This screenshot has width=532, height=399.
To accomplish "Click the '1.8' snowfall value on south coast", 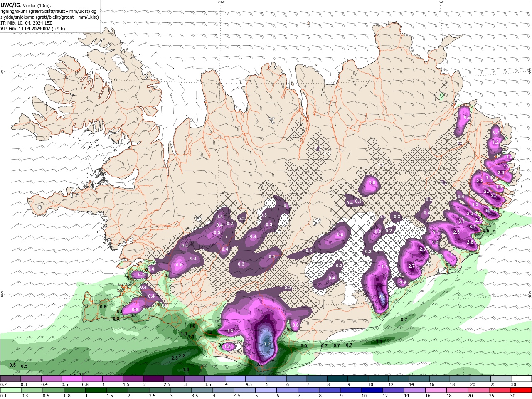I will tap(230, 331).
